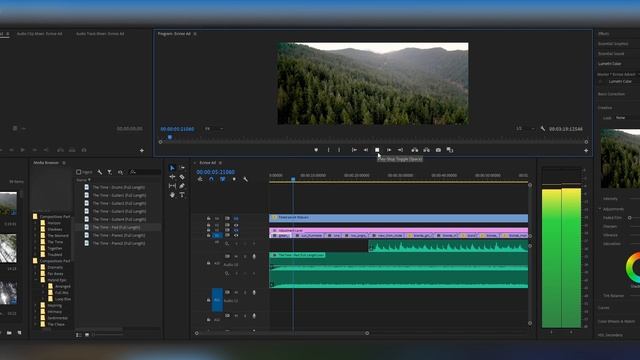
Task: Click the Faded Film slider handle
Action: pos(630,218)
